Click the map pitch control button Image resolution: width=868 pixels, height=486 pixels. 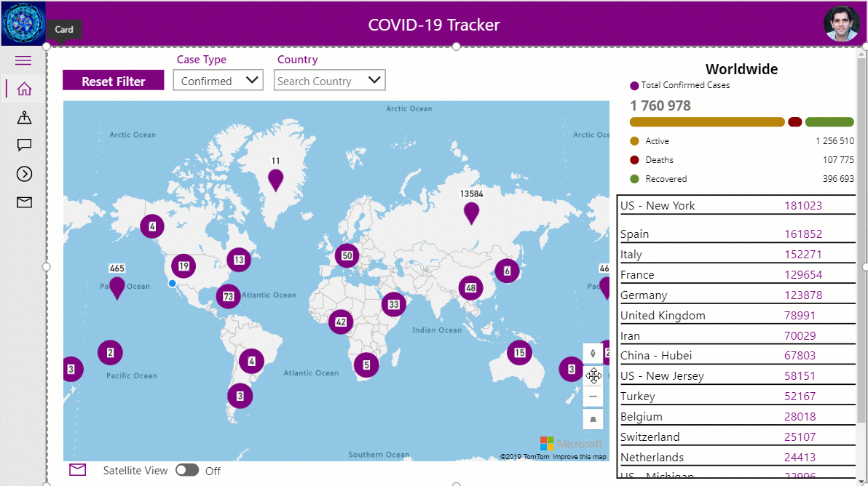[x=593, y=419]
